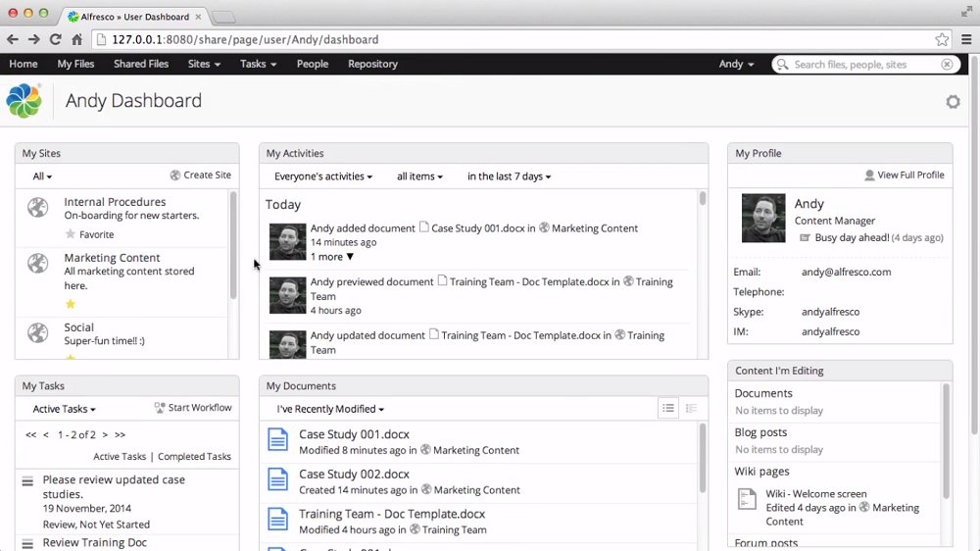Screen dimensions: 980x551
Task: Open the Internal Procedures site link
Action: pos(115,202)
